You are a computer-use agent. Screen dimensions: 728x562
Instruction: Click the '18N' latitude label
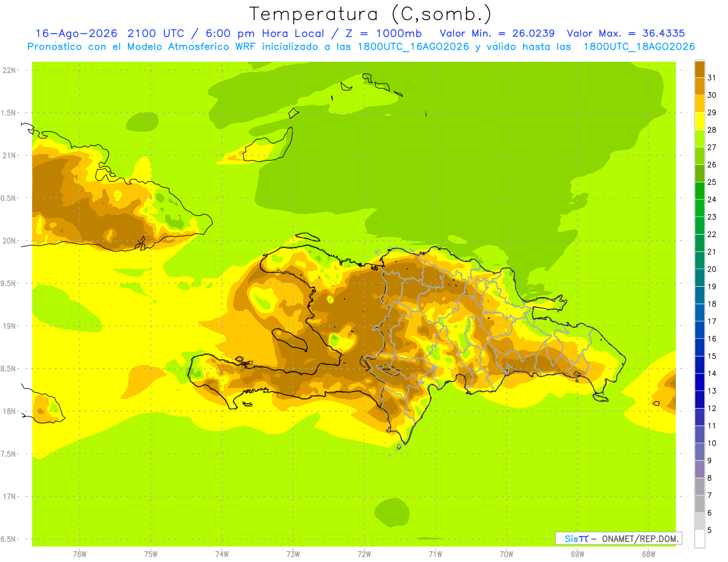tap(9, 411)
